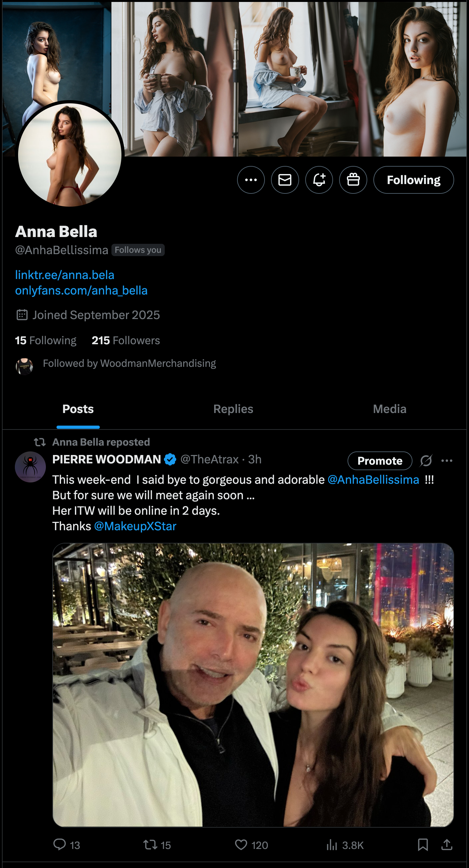Image resolution: width=469 pixels, height=868 pixels.
Task: Like the post with heart icon
Action: [x=241, y=844]
